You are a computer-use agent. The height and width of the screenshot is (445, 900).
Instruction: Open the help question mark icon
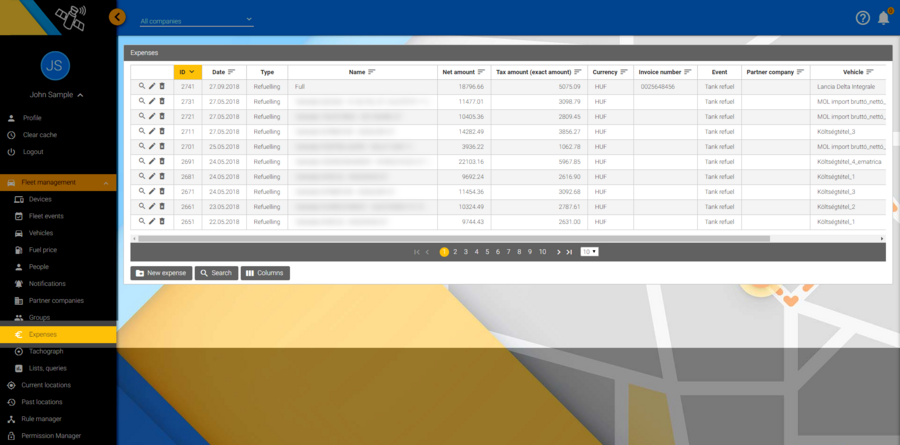(863, 18)
